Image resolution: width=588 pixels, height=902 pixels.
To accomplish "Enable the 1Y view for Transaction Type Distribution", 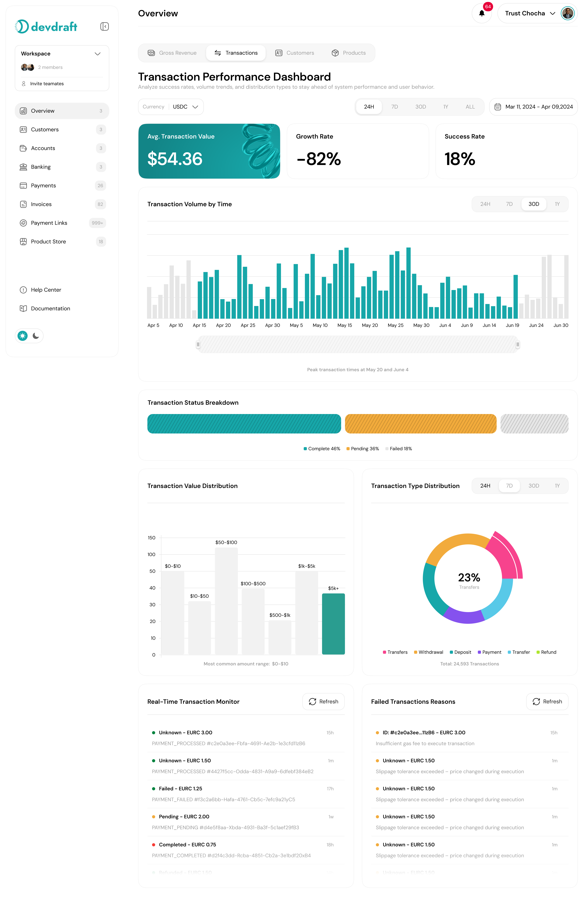I will pos(557,486).
